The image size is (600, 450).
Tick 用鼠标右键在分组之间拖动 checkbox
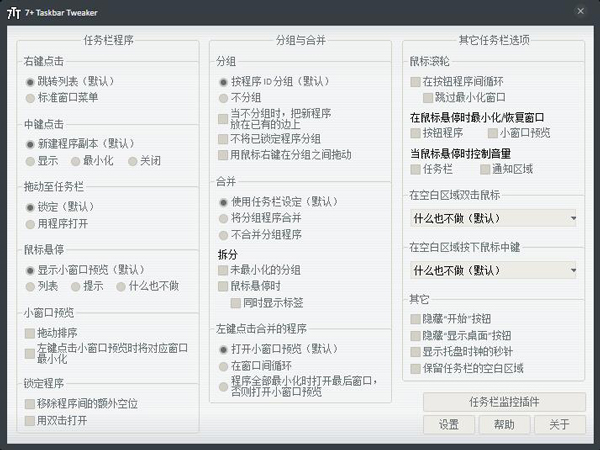click(x=223, y=155)
